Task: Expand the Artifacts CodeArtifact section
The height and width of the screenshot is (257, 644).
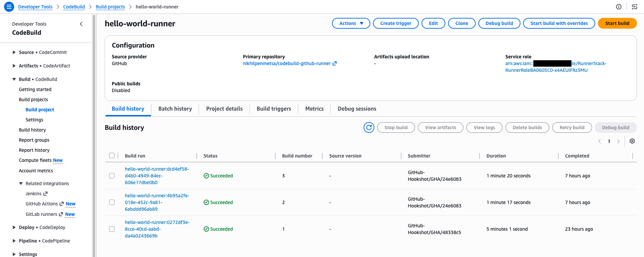Action: coord(14,66)
